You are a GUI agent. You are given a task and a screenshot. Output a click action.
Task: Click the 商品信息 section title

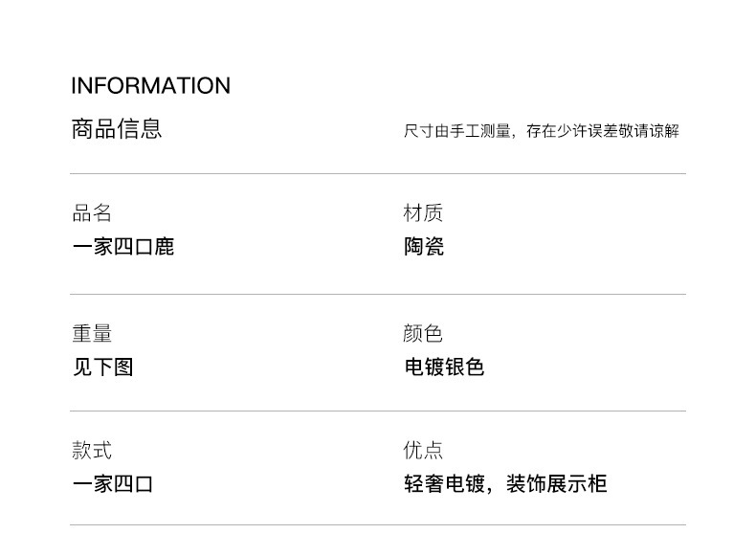tap(117, 128)
